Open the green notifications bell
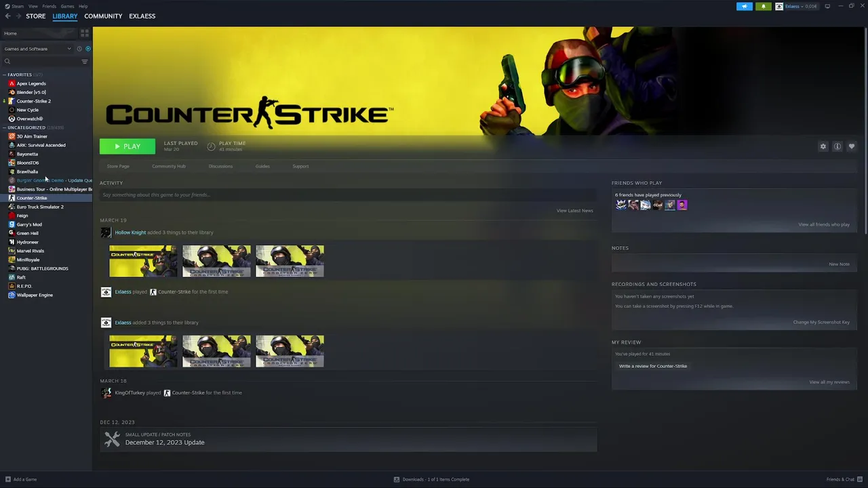This screenshot has width=868, height=488. [x=764, y=6]
